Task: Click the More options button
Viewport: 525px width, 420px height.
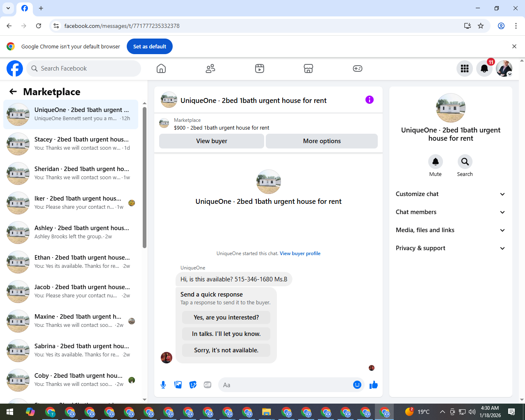Action: point(322,141)
